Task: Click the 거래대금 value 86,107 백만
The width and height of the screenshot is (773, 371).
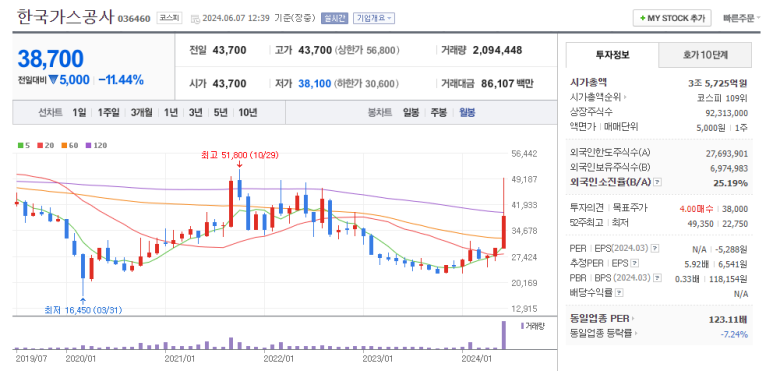Action: 507,84
